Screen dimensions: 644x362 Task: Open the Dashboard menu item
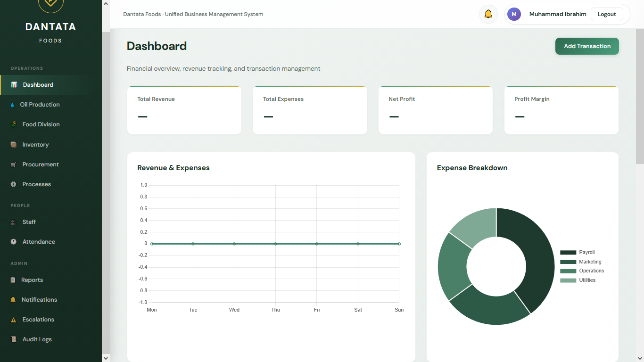pyautogui.click(x=51, y=85)
